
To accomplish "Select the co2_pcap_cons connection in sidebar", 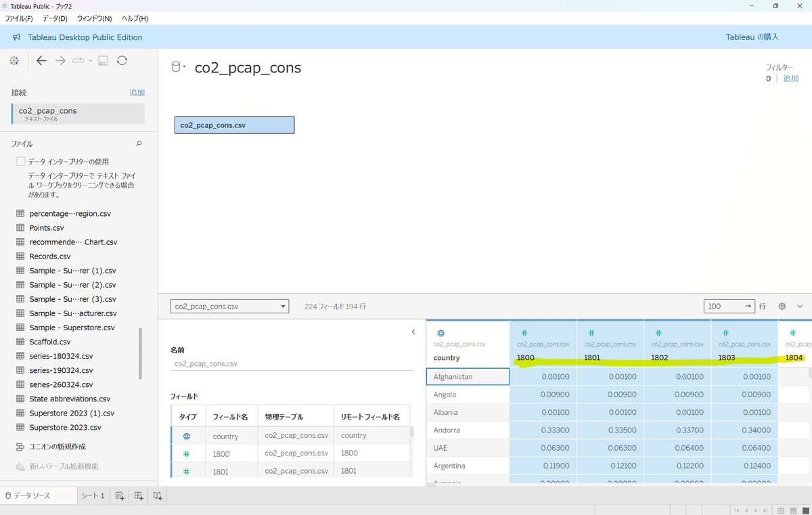I will click(78, 114).
